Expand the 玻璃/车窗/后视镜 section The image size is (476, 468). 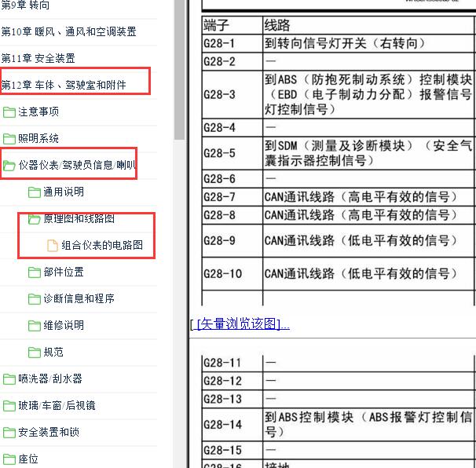point(57,405)
